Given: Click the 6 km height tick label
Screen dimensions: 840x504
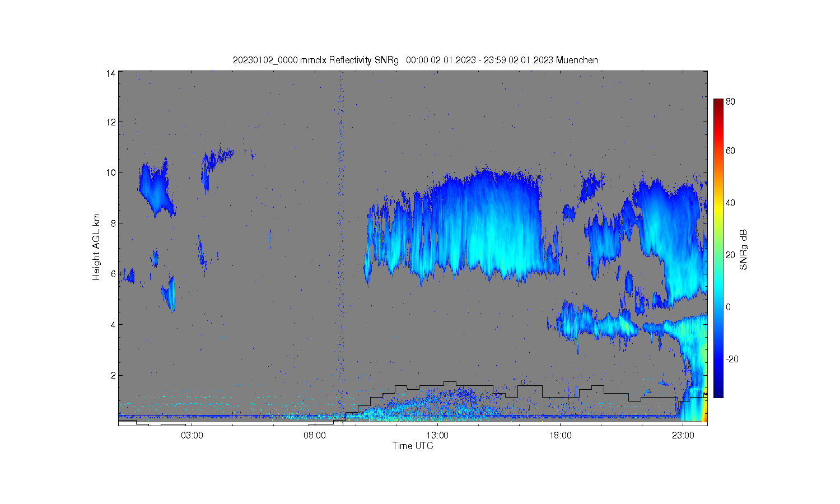Looking at the screenshot, I should click(114, 274).
